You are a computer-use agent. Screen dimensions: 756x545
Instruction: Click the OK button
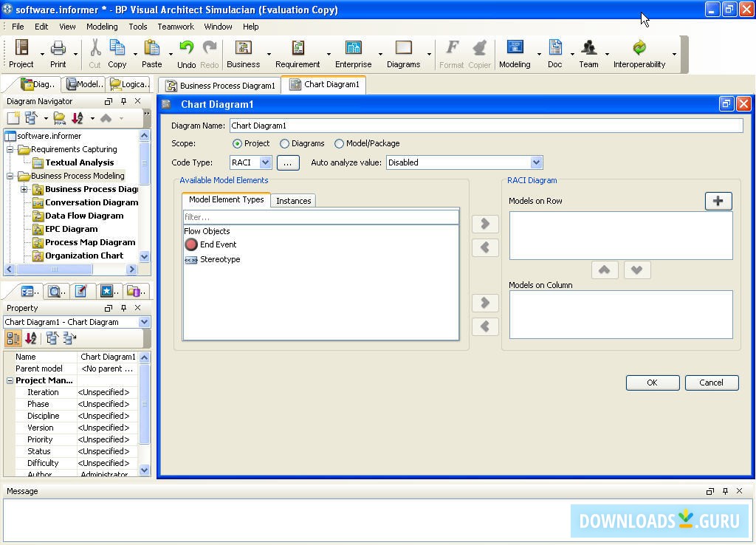pos(652,383)
